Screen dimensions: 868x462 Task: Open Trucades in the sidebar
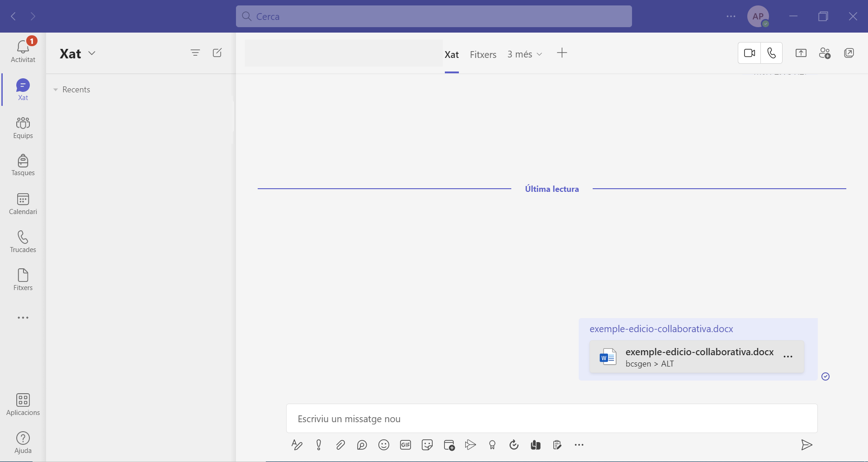pos(23,242)
